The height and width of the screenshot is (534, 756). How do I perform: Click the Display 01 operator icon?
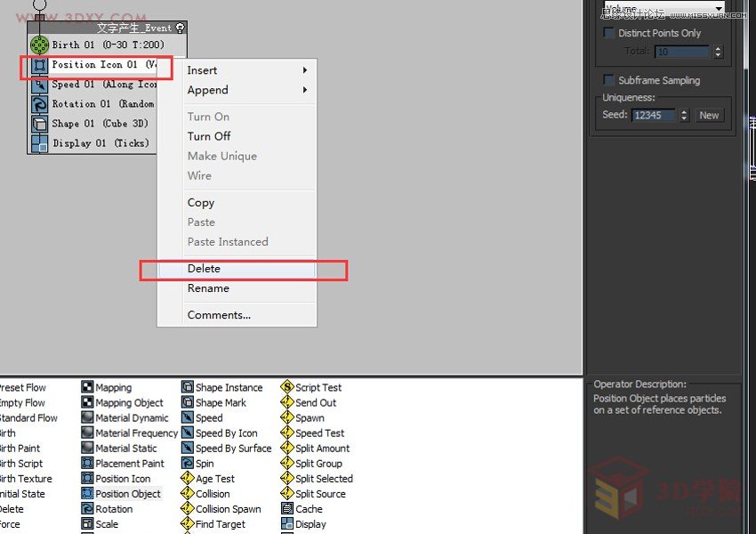point(39,143)
